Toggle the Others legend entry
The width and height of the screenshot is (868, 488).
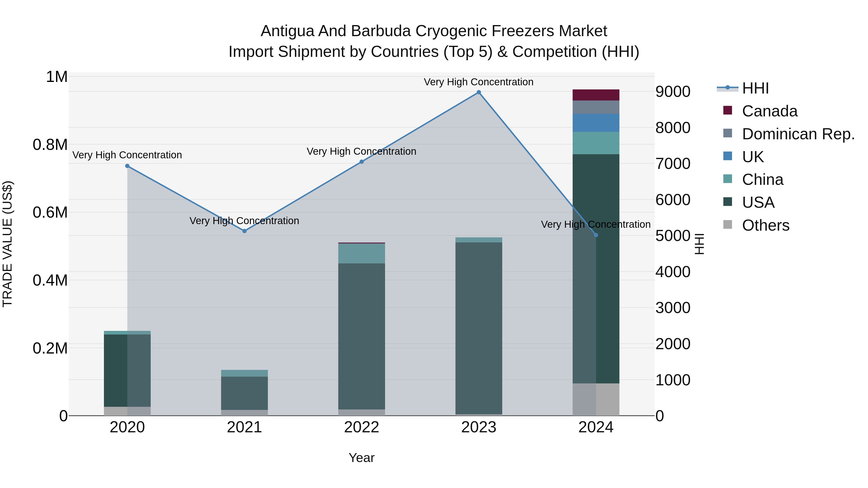tap(756, 225)
